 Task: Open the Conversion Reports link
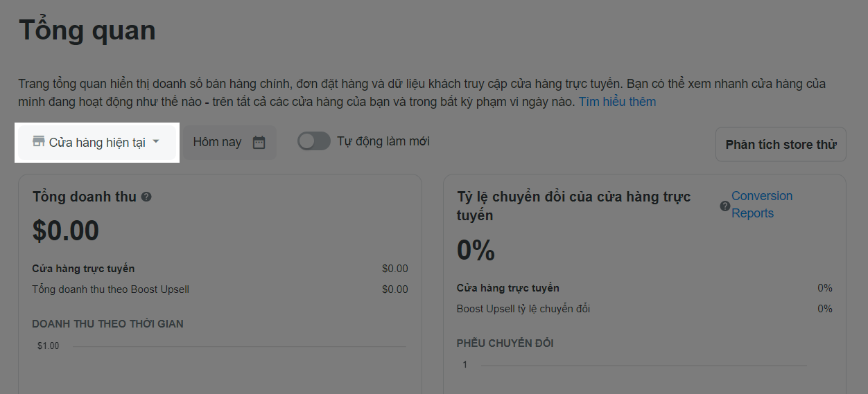click(762, 204)
